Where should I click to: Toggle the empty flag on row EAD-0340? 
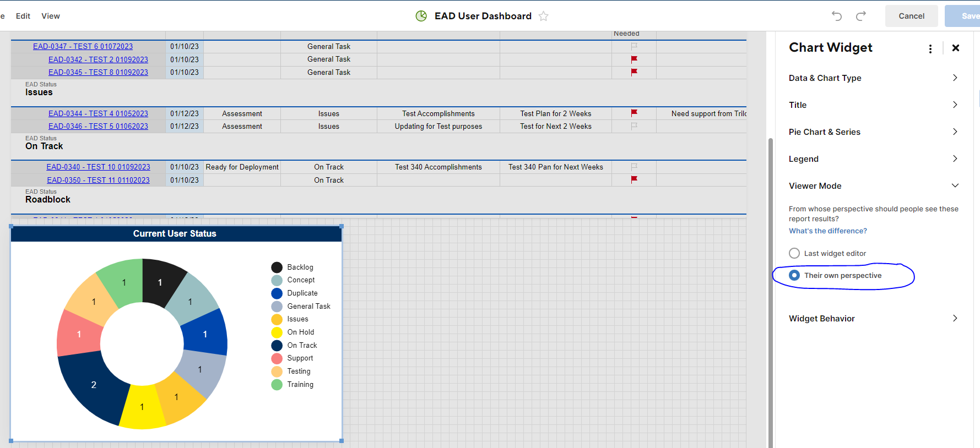tap(634, 166)
